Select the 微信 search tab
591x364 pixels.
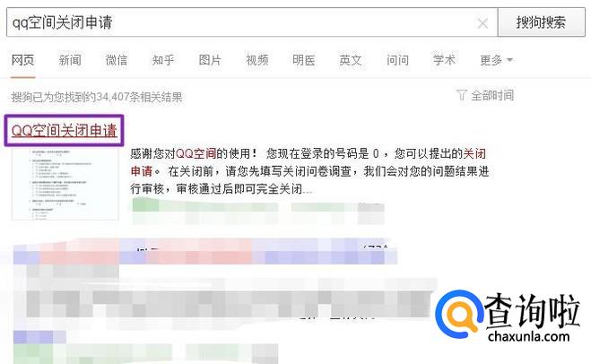[117, 60]
